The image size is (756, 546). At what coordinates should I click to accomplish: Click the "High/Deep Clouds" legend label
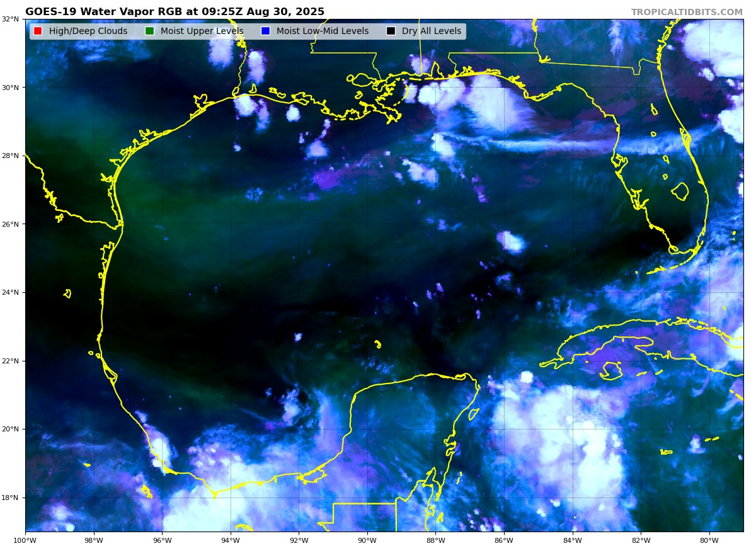click(88, 31)
